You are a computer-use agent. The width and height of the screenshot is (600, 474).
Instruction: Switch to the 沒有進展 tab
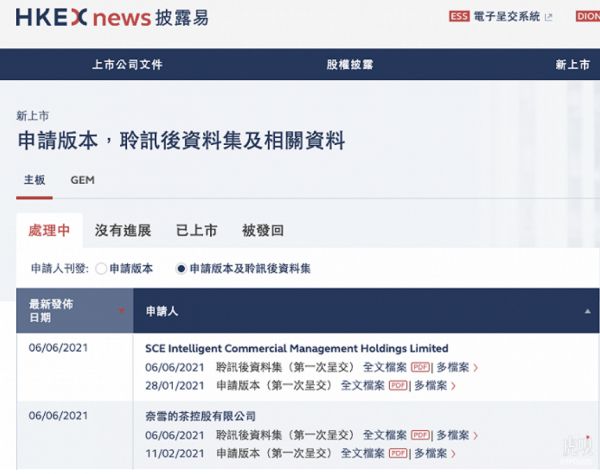(x=123, y=231)
